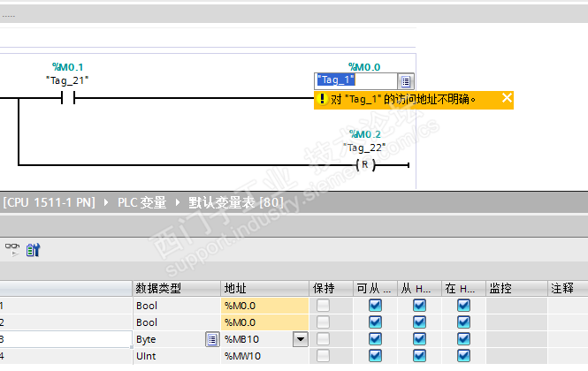This screenshot has height=371, width=588.
Task: Select the Tag_21 normally open contact
Action: (68, 98)
